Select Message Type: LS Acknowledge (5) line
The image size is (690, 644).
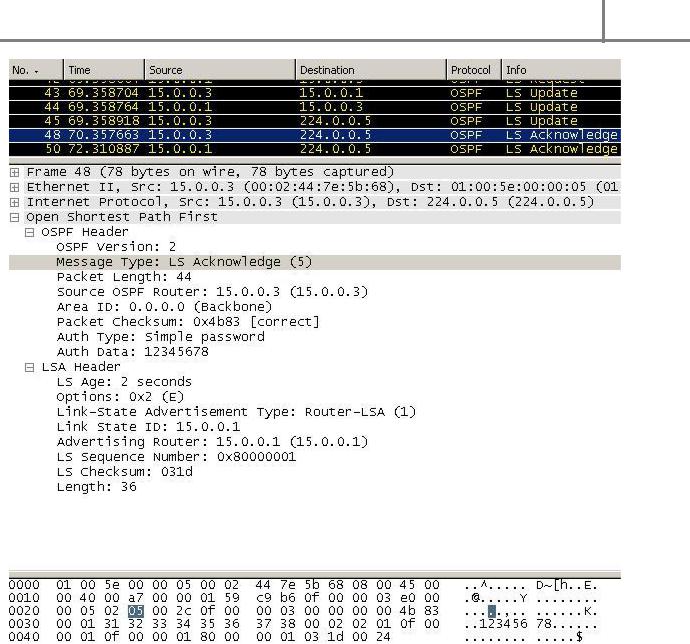click(315, 262)
